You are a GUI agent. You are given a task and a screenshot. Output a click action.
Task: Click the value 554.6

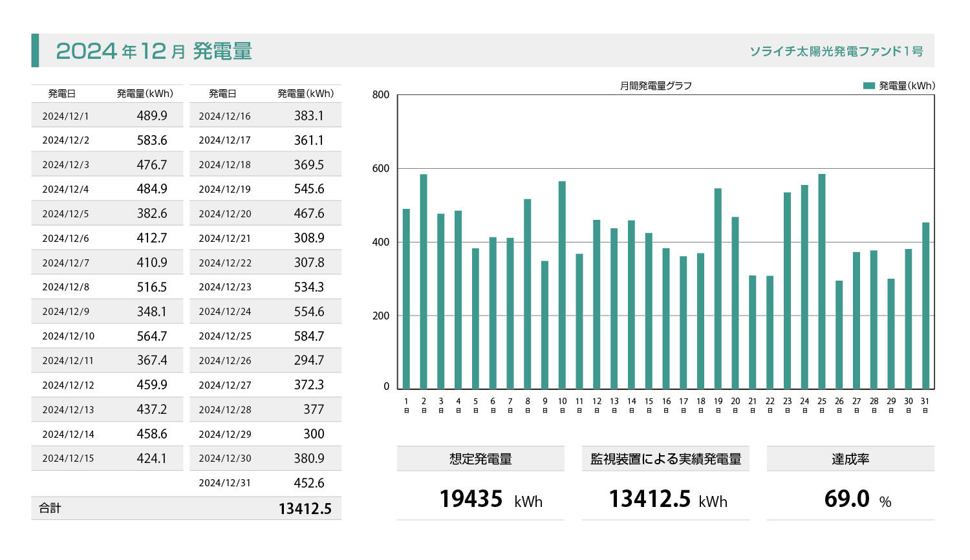coord(309,312)
